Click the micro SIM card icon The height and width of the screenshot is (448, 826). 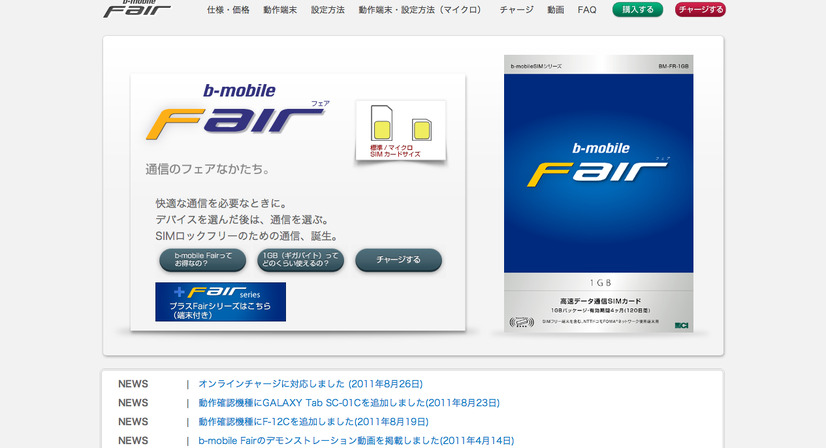click(x=421, y=131)
